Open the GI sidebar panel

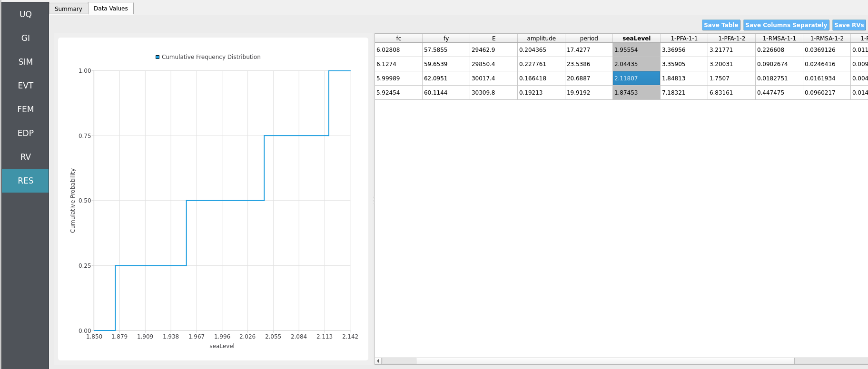coord(25,38)
